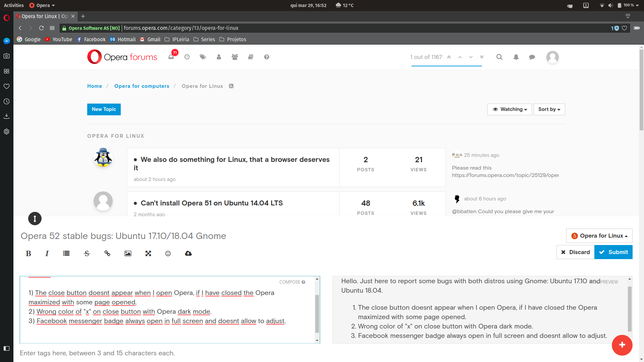
Task: Discard the draft post
Action: click(576, 252)
